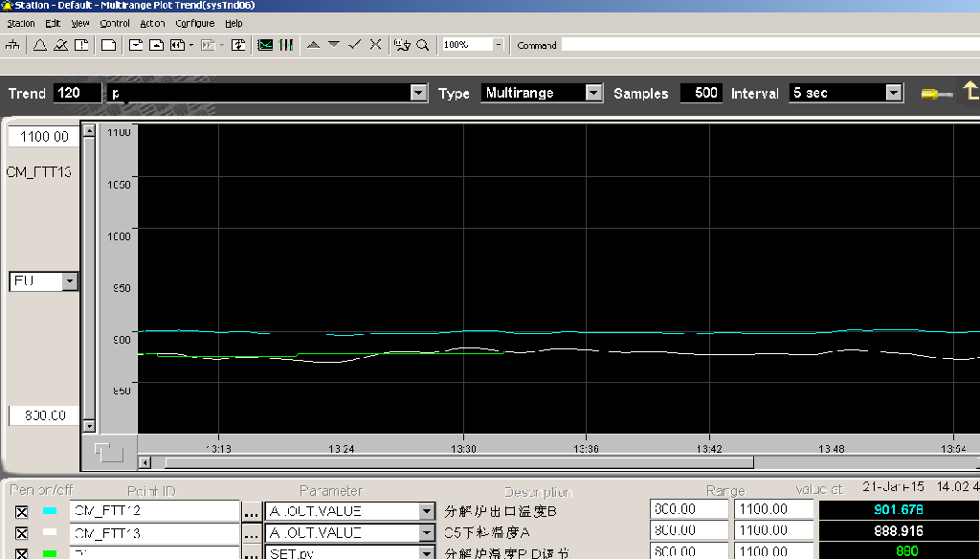Open the alarm summary bell icon
980x559 pixels.
[40, 45]
